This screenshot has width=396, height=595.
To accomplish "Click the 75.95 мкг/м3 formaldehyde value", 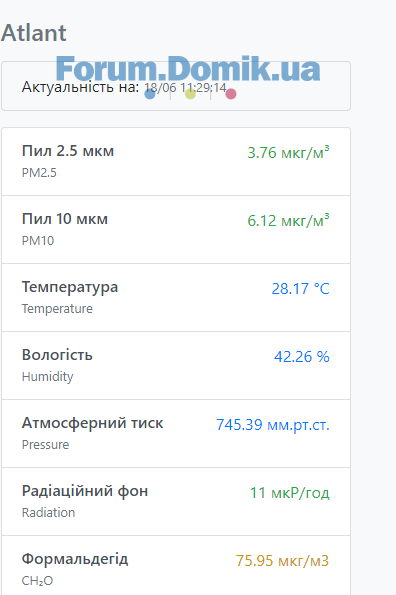I will (x=282, y=561).
